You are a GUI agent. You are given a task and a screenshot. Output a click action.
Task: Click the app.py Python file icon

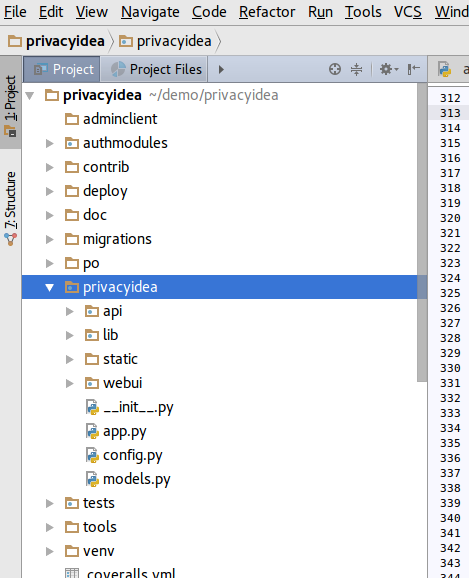tap(92, 431)
